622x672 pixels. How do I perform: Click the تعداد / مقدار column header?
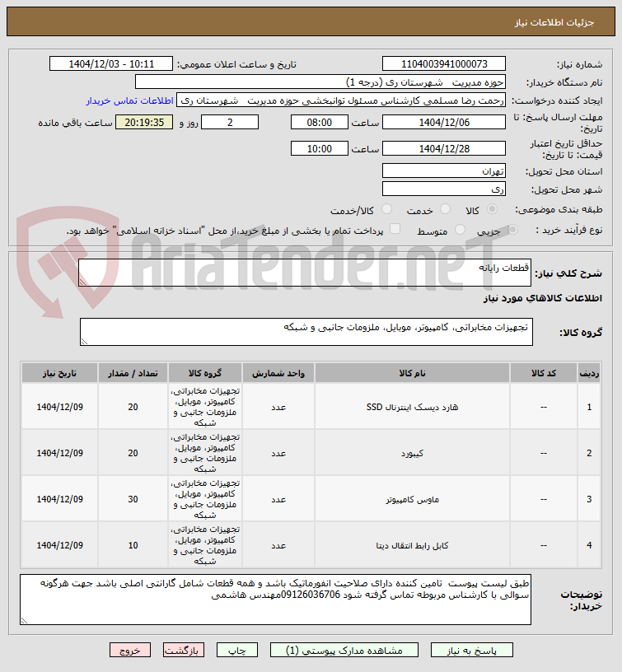(x=133, y=373)
